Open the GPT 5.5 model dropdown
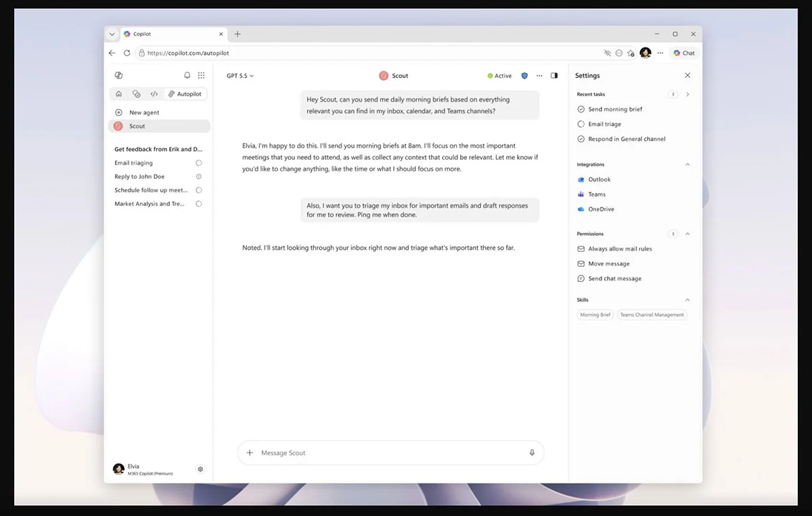Viewport: 812px width, 516px height. (240, 76)
